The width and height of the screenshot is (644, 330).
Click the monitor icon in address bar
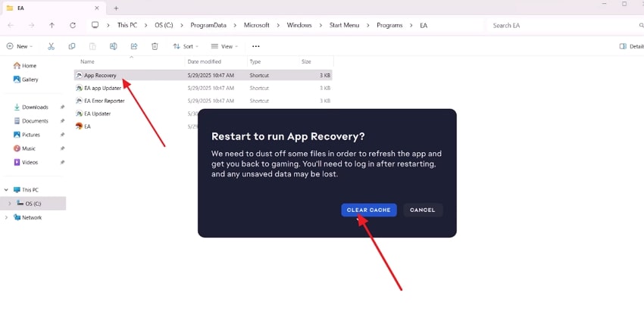point(95,25)
